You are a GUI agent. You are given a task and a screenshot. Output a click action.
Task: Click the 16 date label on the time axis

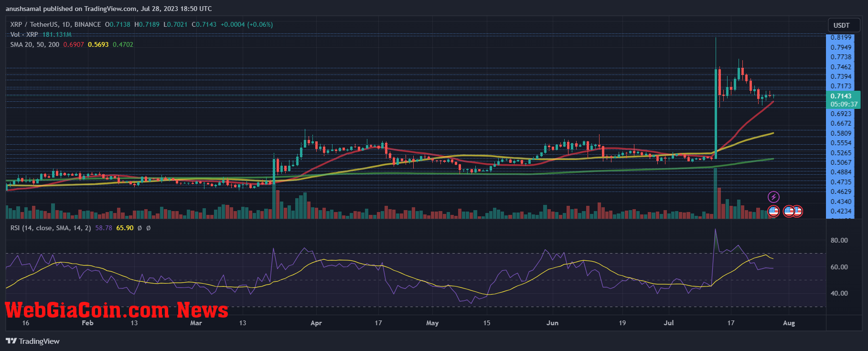[x=26, y=323]
